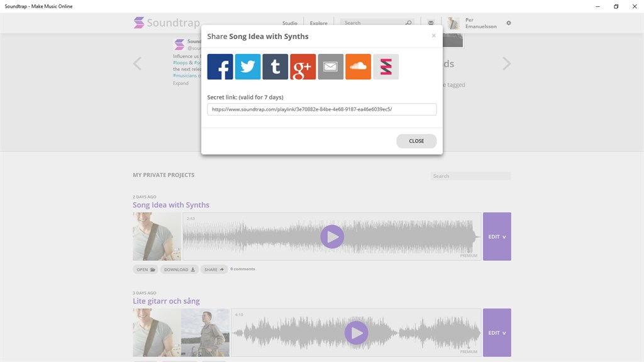Screen dimensions: 644x362
Task: Restore down the application window
Action: (616, 6)
